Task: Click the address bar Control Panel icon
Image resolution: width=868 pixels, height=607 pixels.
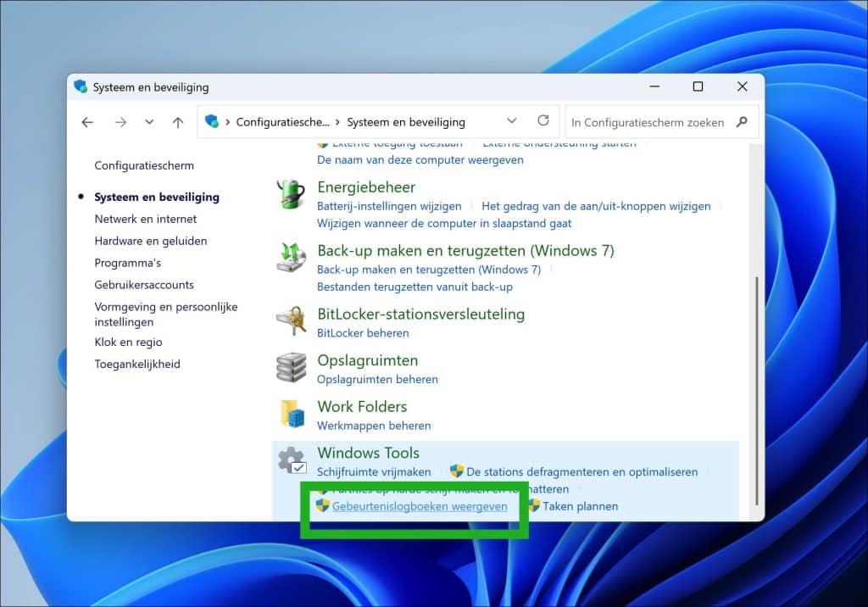Action: click(211, 121)
